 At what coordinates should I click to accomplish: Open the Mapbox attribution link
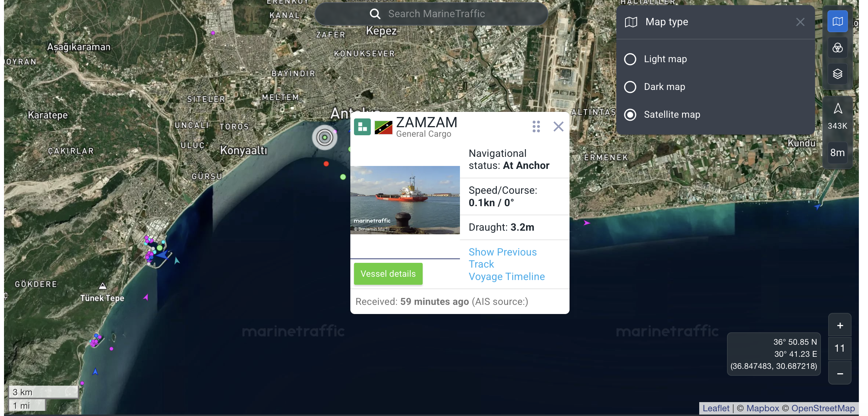point(762,408)
